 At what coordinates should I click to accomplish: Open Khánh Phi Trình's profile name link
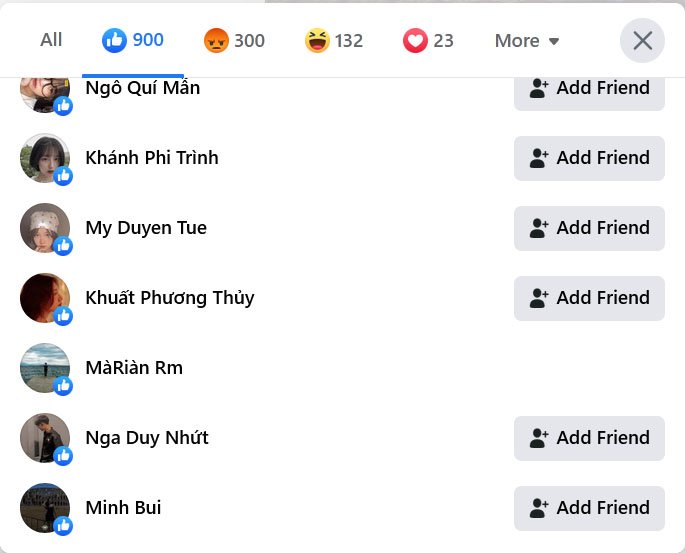[152, 158]
